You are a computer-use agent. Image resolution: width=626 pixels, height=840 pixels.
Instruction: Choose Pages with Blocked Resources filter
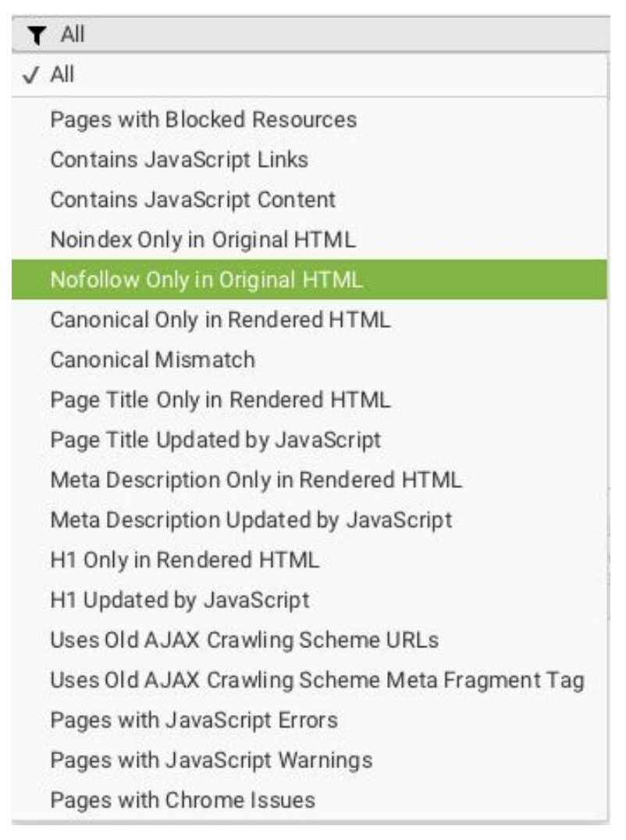pos(310,119)
